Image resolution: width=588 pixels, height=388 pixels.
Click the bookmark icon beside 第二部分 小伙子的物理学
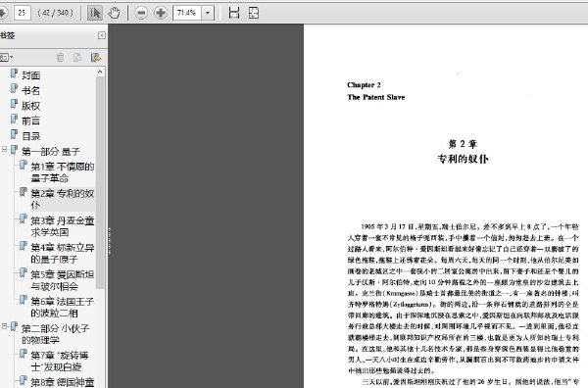[x=15, y=326]
